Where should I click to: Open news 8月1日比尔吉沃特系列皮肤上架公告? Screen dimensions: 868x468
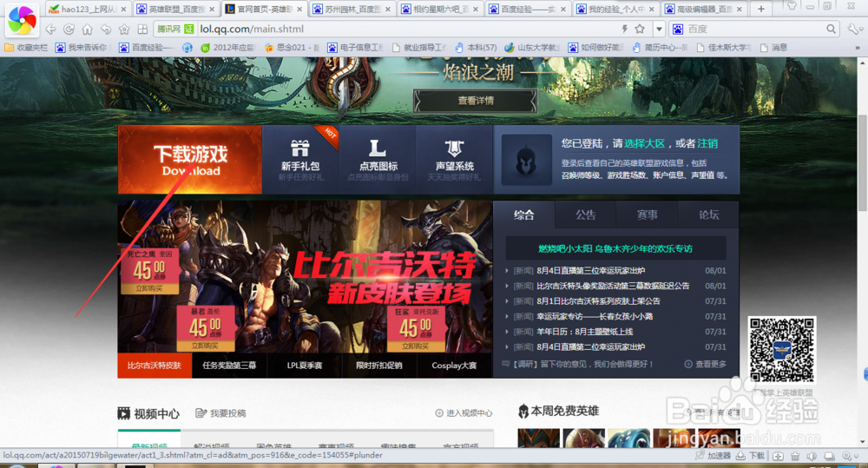pos(598,301)
